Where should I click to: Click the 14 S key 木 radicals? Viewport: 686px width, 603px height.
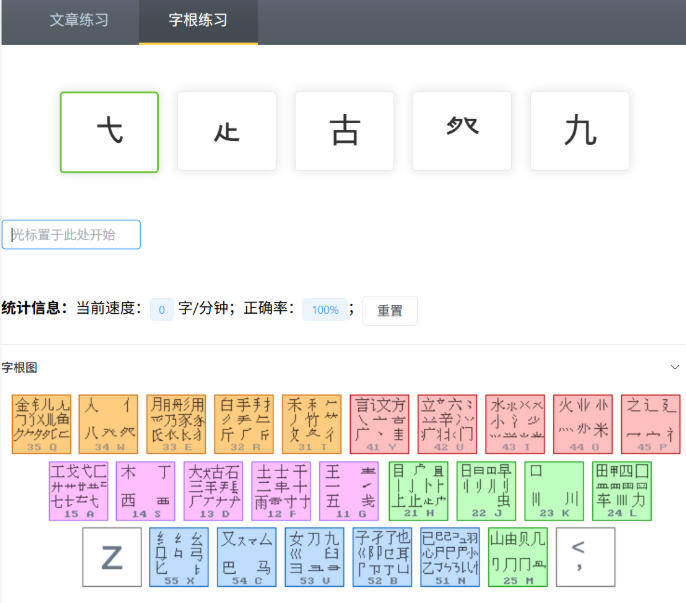pyautogui.click(x=146, y=491)
